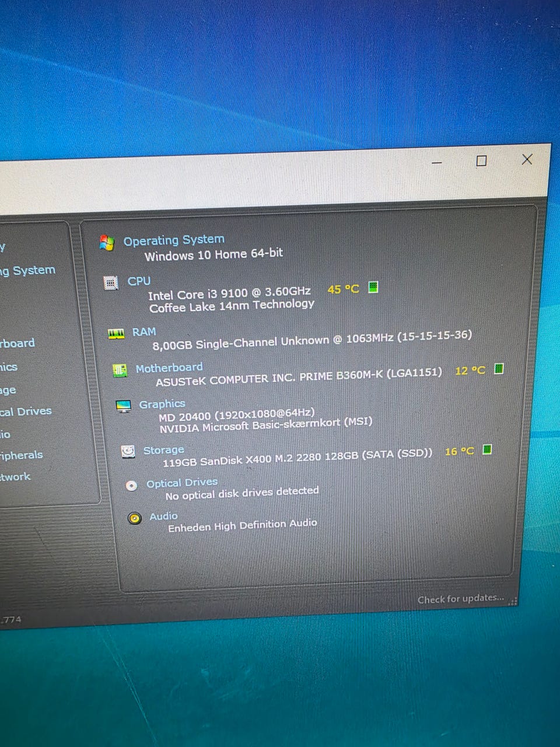
Task: Click Intel Core i3 9100 @ 3.60GHz text
Action: click(229, 293)
